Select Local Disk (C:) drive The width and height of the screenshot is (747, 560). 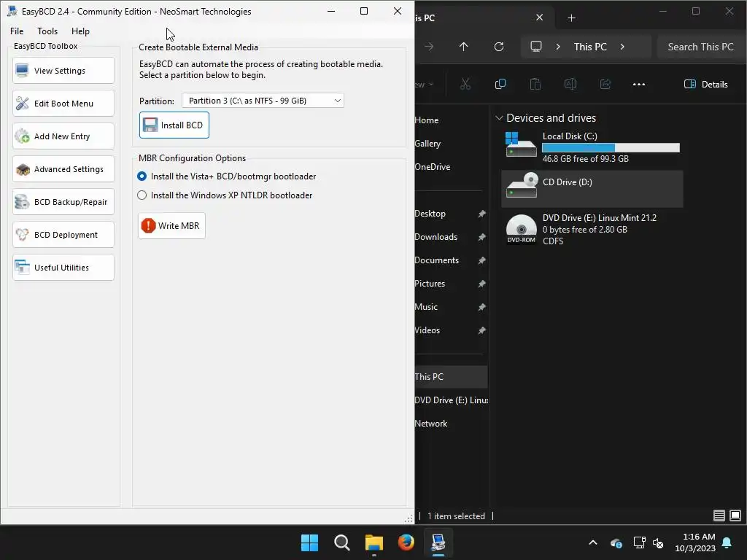click(x=592, y=147)
